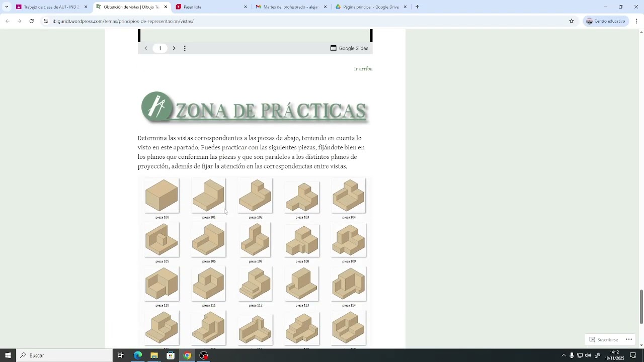Open the network tray icon

click(x=580, y=355)
